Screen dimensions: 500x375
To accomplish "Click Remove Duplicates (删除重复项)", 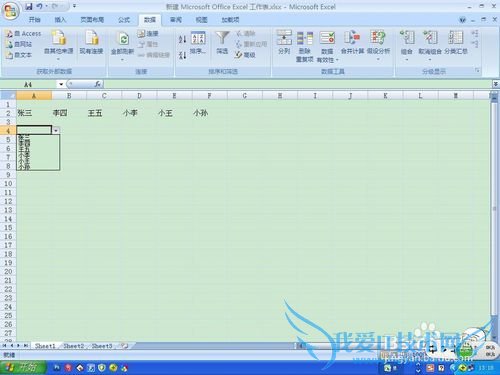I will point(305,46).
